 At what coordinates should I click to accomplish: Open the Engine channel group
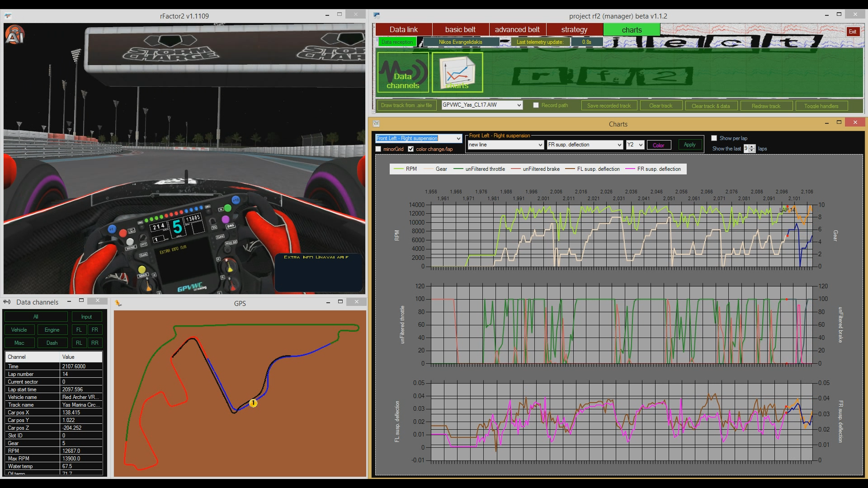pos(52,330)
